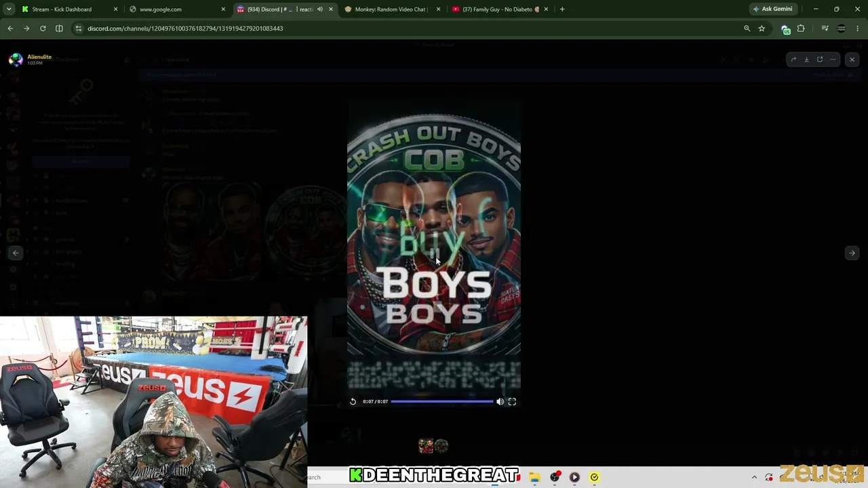The height and width of the screenshot is (488, 868).
Task: Open the Chrome profile avatar
Action: [842, 28]
